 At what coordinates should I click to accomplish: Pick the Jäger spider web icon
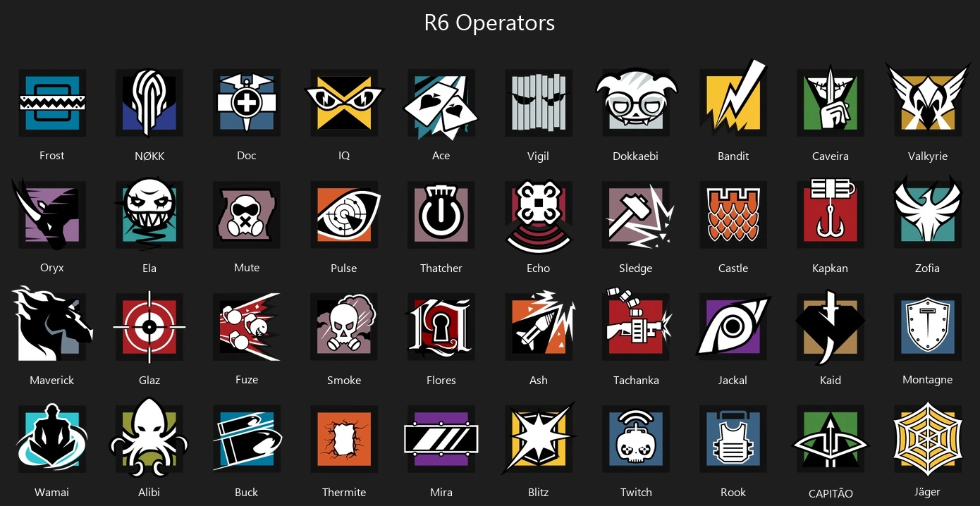[x=928, y=439]
